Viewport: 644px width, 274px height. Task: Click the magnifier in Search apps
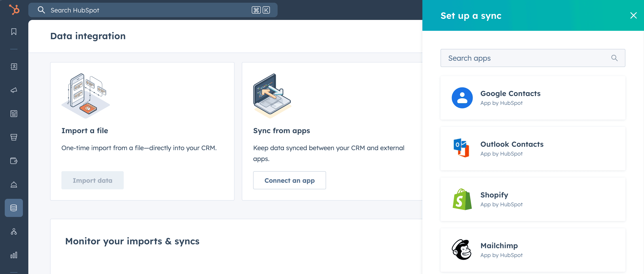(x=614, y=58)
